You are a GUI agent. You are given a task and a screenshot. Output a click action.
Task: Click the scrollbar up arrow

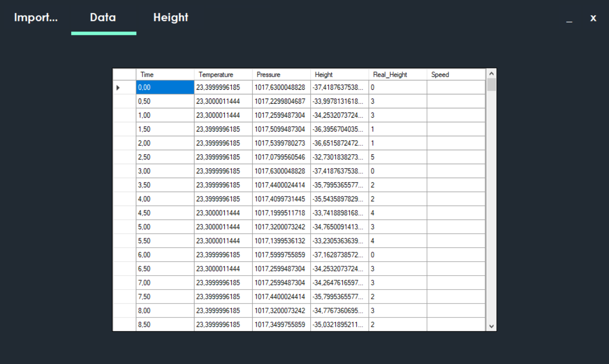[x=491, y=73]
